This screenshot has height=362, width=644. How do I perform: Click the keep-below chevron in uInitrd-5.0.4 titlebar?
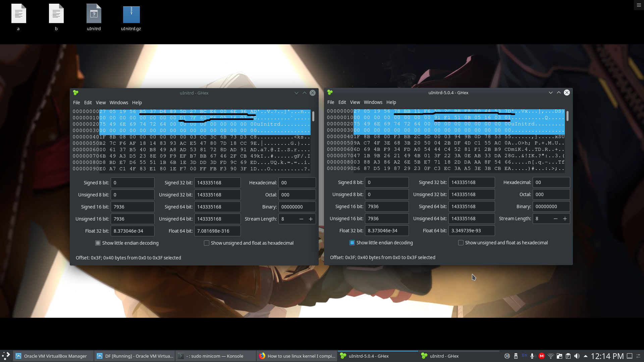point(551,93)
